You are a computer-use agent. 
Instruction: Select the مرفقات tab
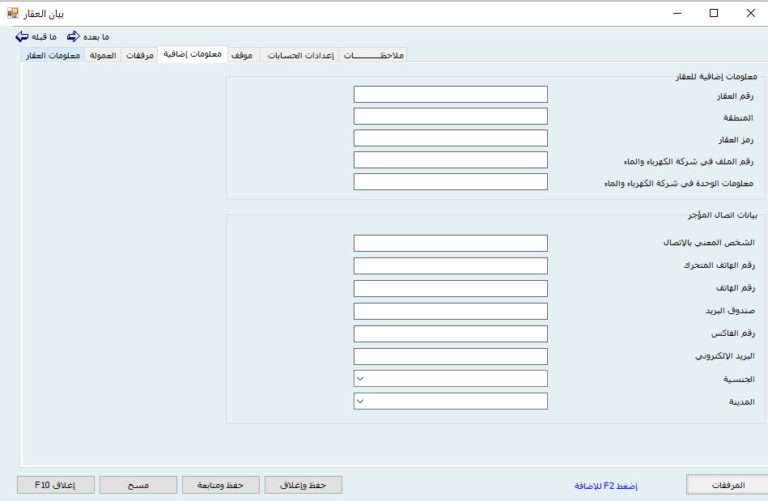click(139, 56)
